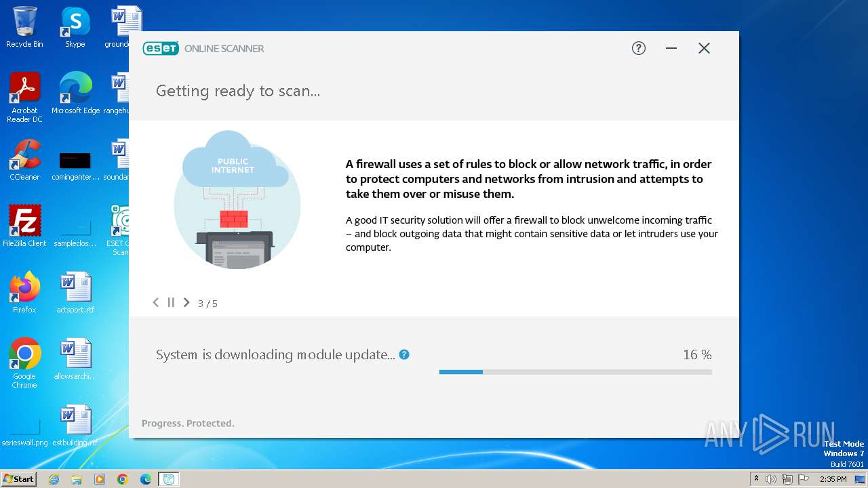Open Google Chrome desktop shortcut
Image resolution: width=868 pixels, height=488 pixels.
pos(24,363)
